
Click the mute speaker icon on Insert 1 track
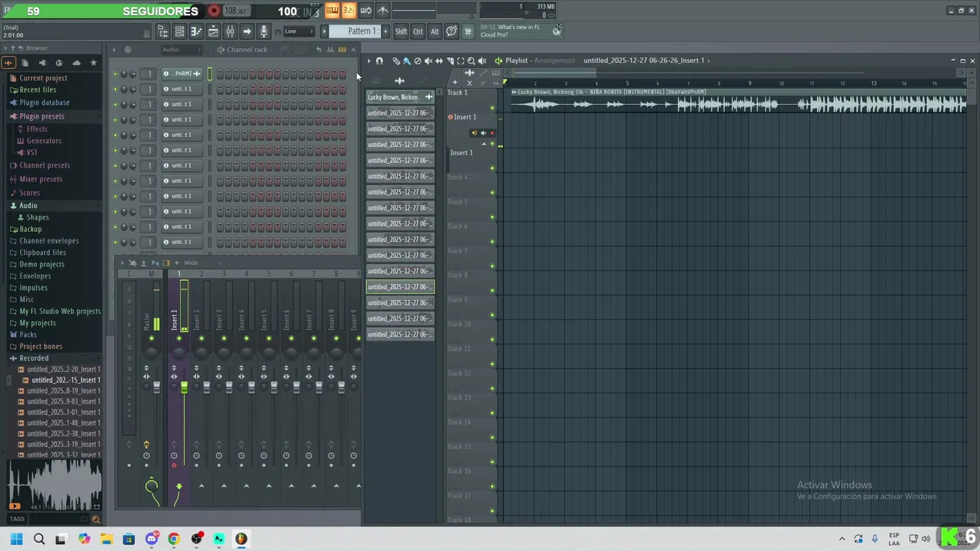(x=483, y=133)
